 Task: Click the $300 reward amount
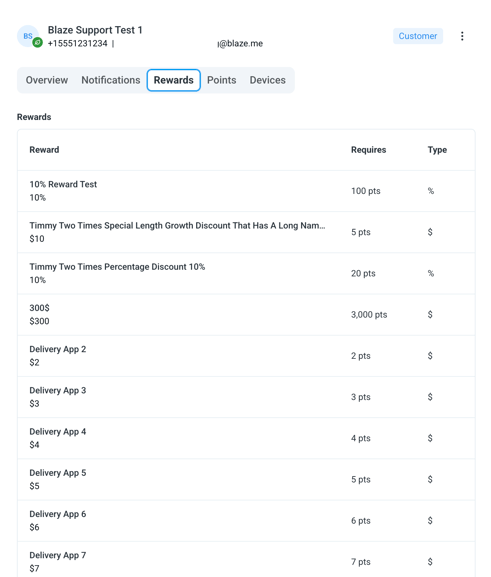[x=39, y=321]
